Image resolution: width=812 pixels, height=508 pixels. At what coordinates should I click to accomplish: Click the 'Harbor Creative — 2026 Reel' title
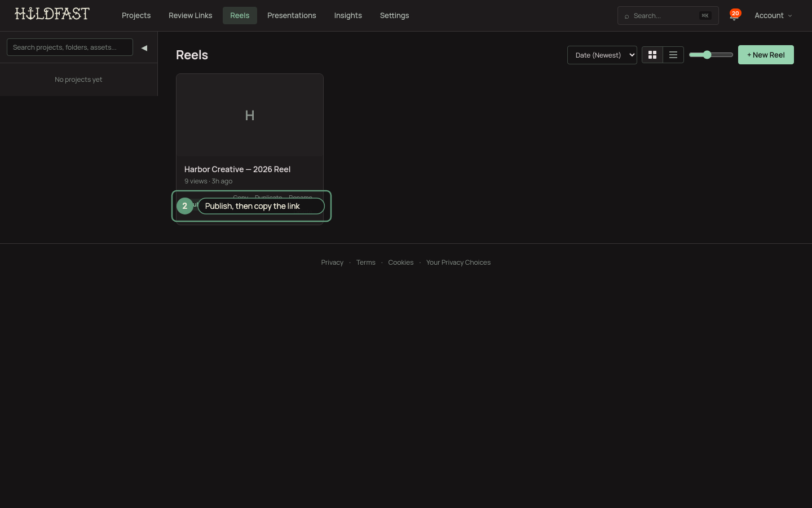click(237, 169)
